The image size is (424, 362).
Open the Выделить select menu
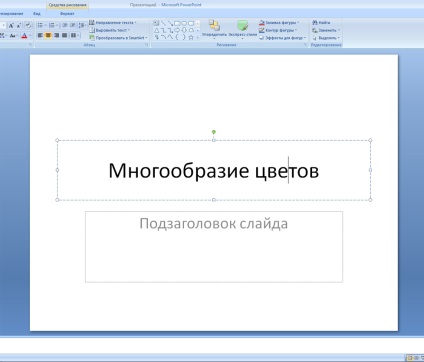[x=326, y=38]
